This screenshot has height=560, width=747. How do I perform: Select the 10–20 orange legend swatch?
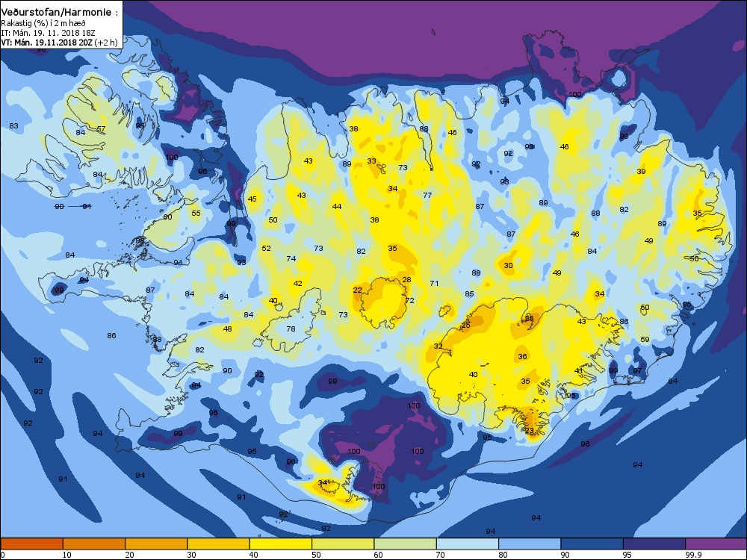click(x=94, y=544)
